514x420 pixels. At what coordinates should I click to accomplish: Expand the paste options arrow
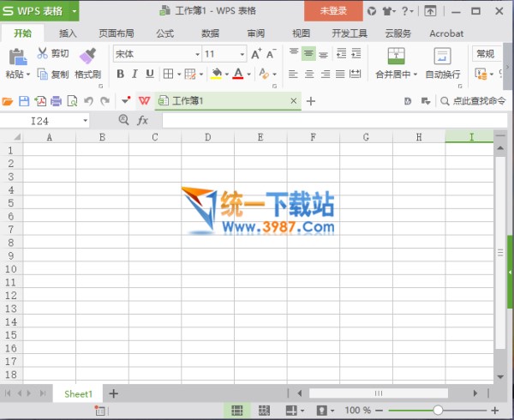(28, 75)
